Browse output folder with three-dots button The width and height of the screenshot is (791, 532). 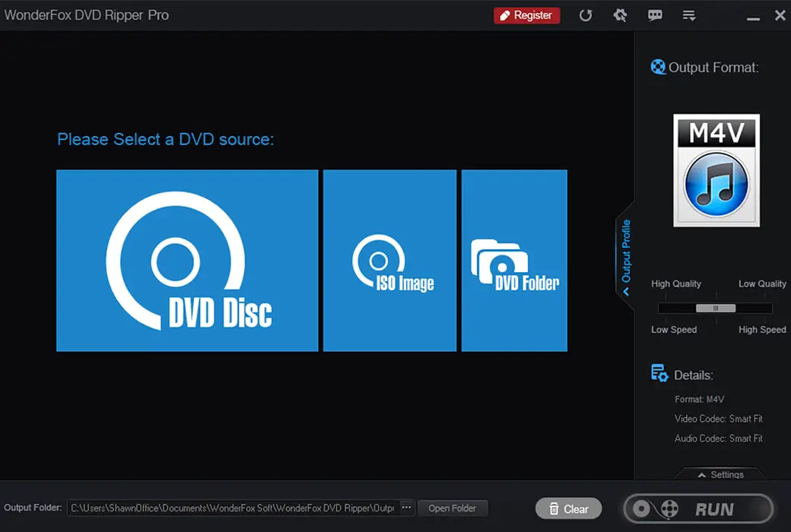(x=407, y=508)
